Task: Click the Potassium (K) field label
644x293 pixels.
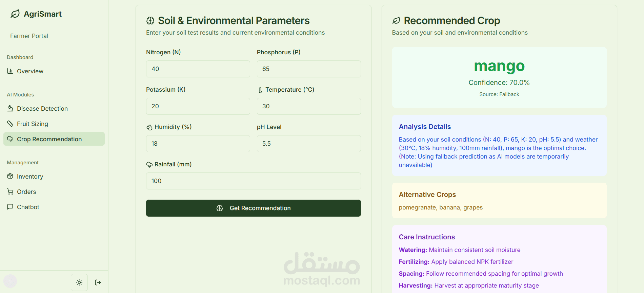Action: pyautogui.click(x=166, y=90)
